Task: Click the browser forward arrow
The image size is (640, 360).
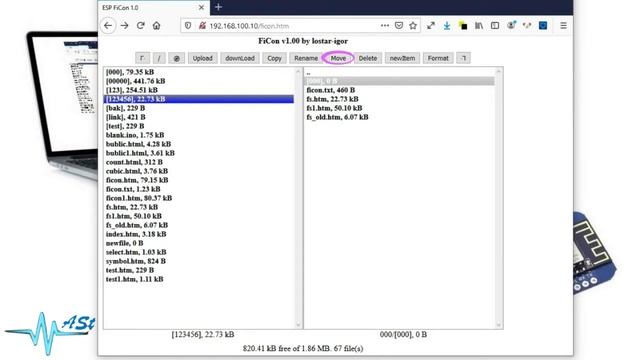Action: click(x=124, y=26)
